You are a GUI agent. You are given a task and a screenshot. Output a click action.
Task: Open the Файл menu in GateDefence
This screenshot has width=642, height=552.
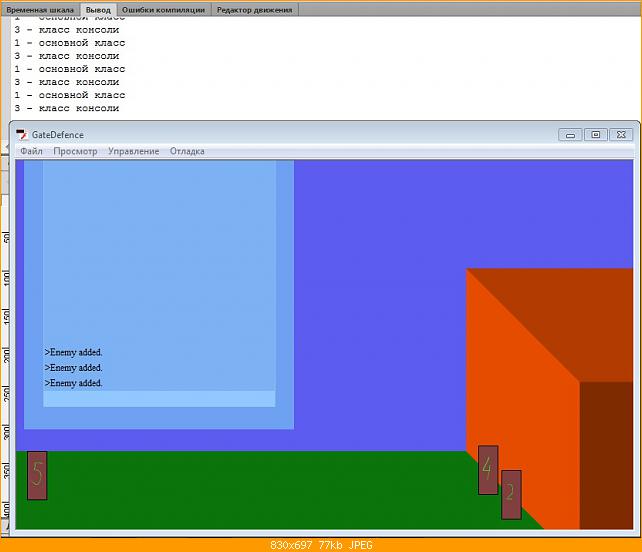pos(32,151)
